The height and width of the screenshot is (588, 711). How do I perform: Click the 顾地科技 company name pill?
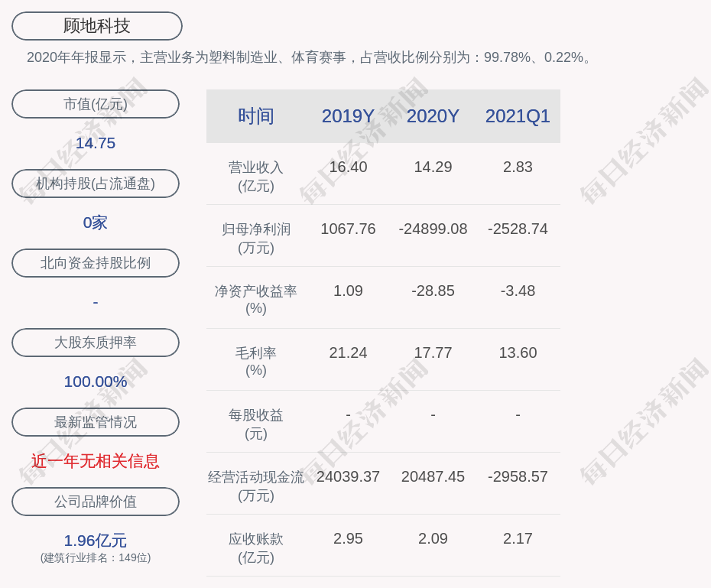[x=97, y=26]
